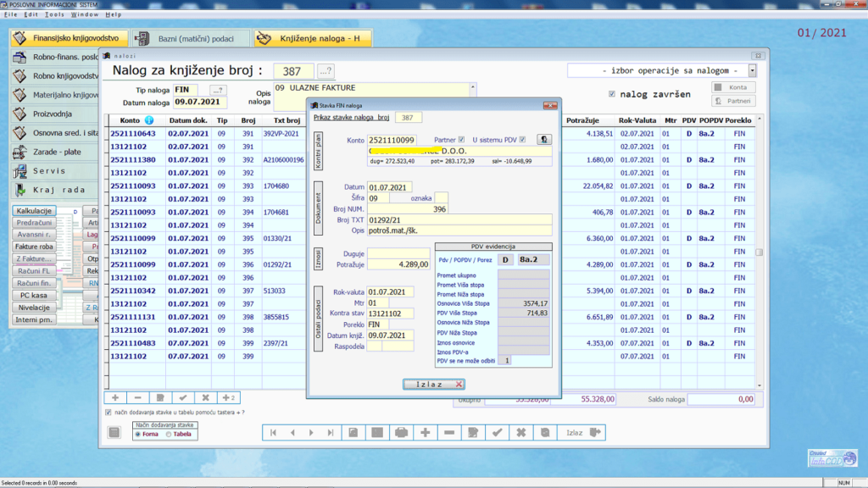Open Zarade - plate module

pyautogui.click(x=55, y=152)
